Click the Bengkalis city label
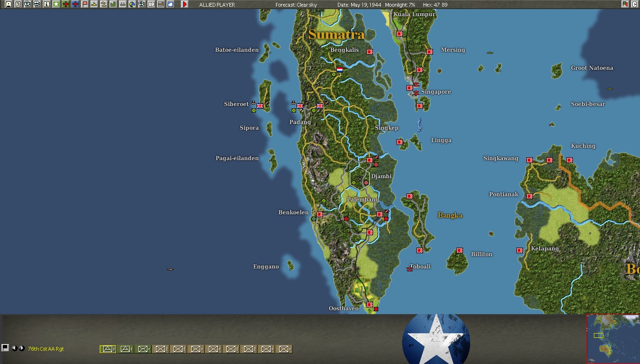 pyautogui.click(x=345, y=50)
